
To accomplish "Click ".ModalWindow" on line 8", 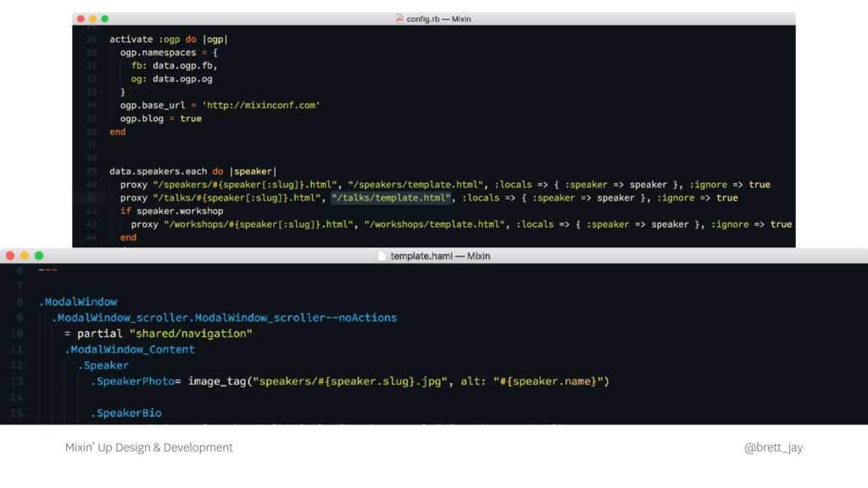I will tap(78, 302).
